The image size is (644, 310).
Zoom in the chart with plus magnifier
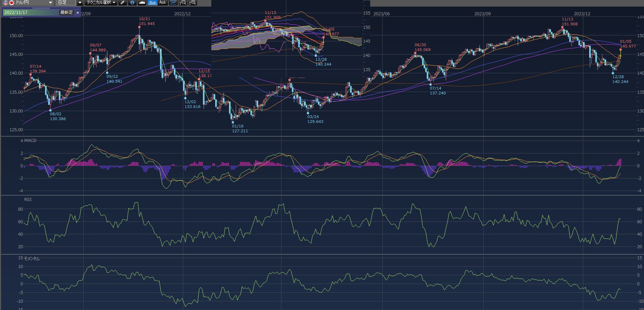click(193, 2)
